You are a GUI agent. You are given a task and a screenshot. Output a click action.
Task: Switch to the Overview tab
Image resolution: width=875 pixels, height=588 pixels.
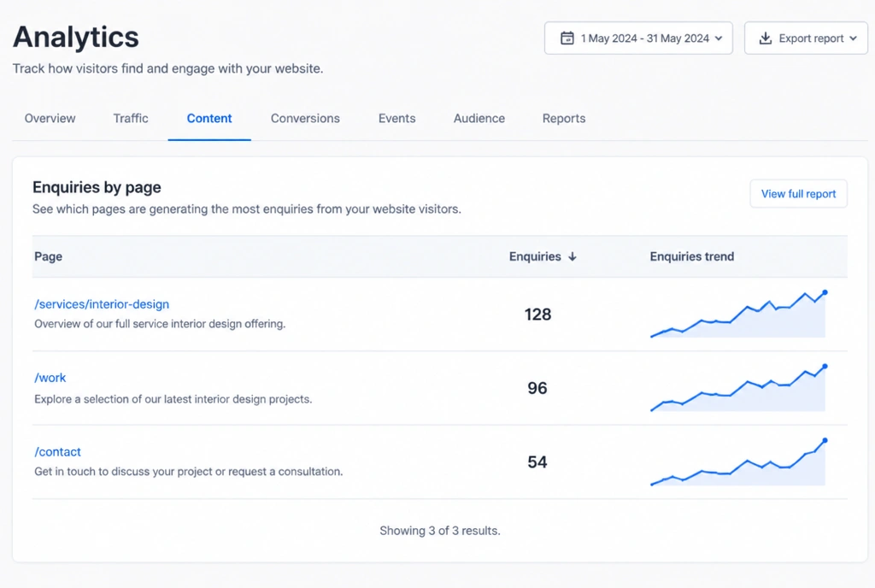click(x=50, y=118)
